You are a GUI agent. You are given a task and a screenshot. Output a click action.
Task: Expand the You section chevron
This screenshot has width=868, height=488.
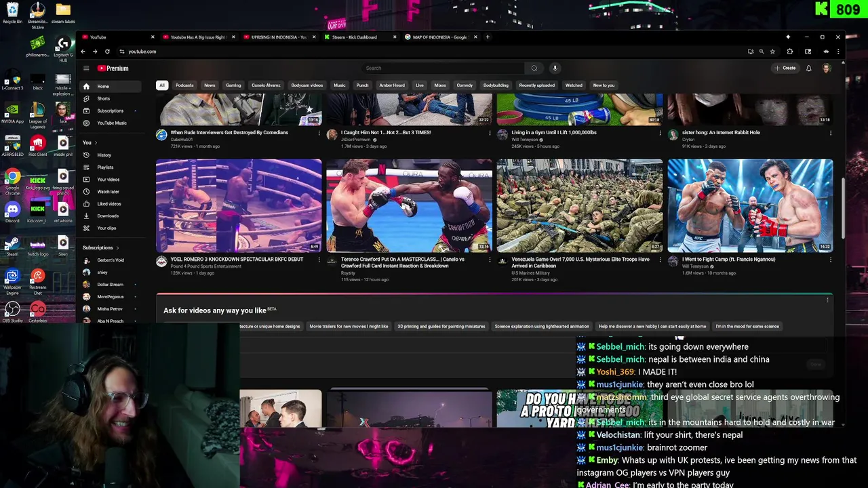[96, 143]
